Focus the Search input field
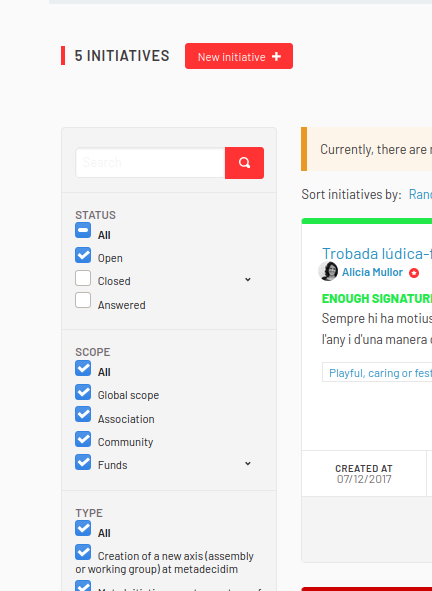 pos(150,162)
